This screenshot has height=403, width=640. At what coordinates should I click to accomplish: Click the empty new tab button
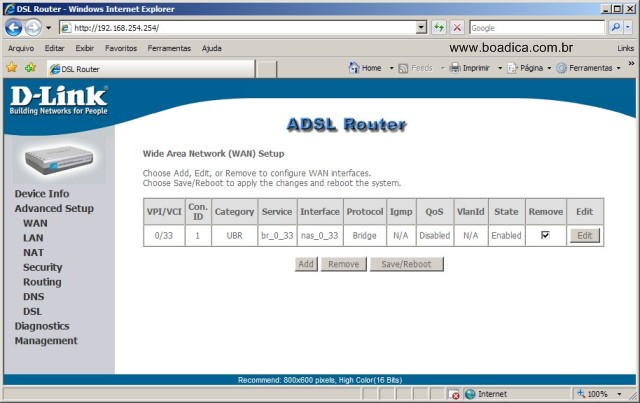267,69
